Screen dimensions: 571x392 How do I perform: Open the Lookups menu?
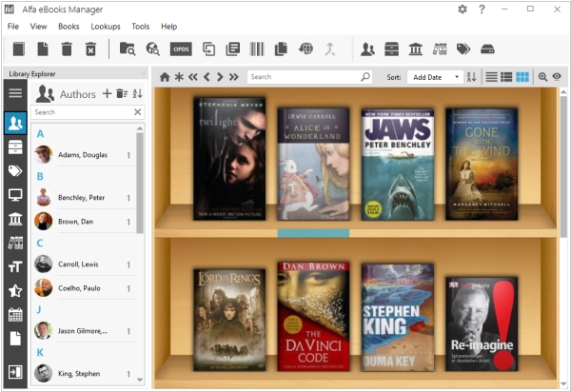coord(105,27)
